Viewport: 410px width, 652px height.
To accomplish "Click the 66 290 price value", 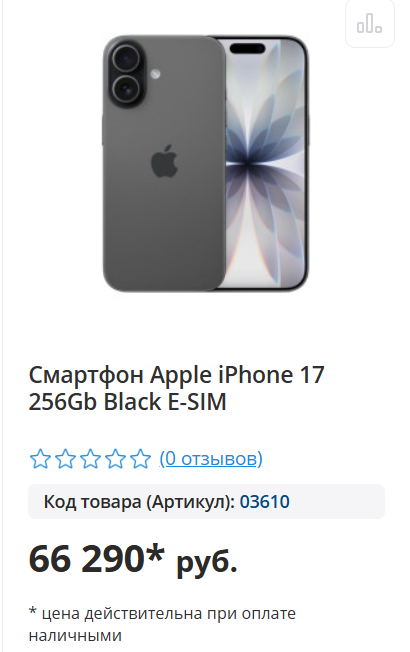I will click(x=86, y=559).
